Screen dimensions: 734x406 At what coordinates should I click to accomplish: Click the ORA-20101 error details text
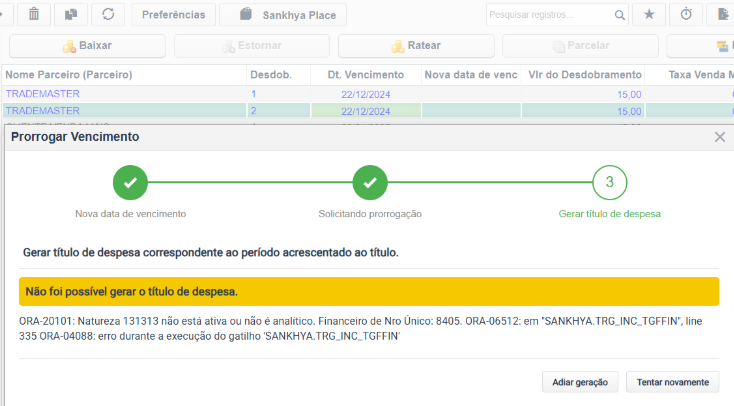pos(360,329)
